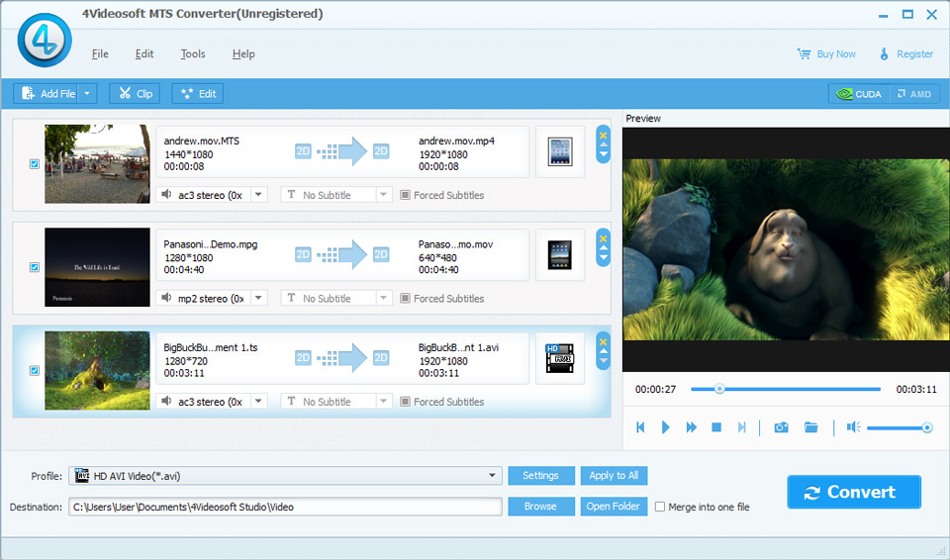Click the 2D source icon for Panasoni...Demo.mpg

point(303,254)
